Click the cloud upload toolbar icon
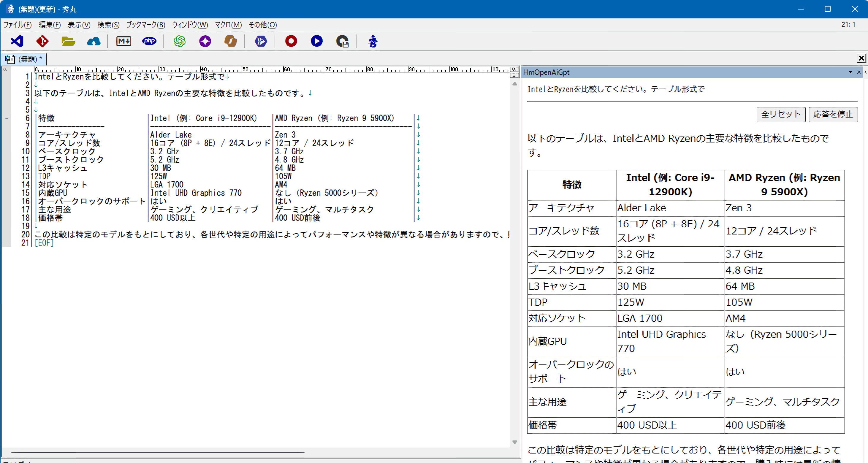 click(94, 41)
